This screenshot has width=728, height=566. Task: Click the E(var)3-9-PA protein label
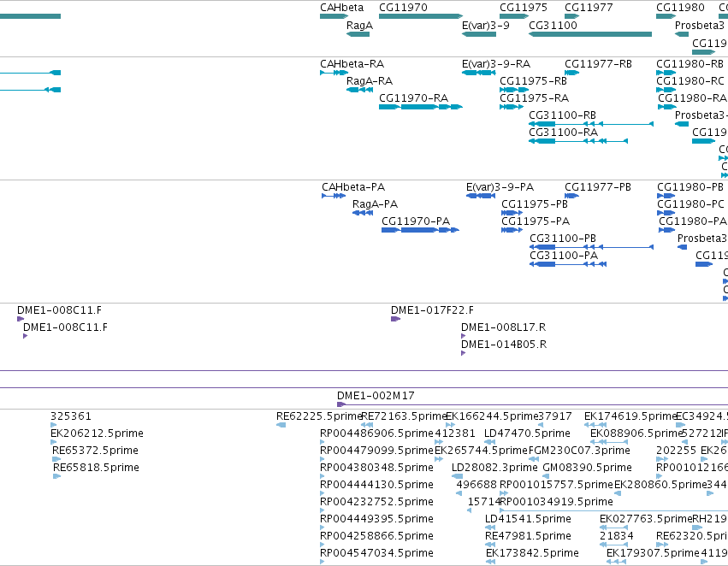tap(500, 187)
